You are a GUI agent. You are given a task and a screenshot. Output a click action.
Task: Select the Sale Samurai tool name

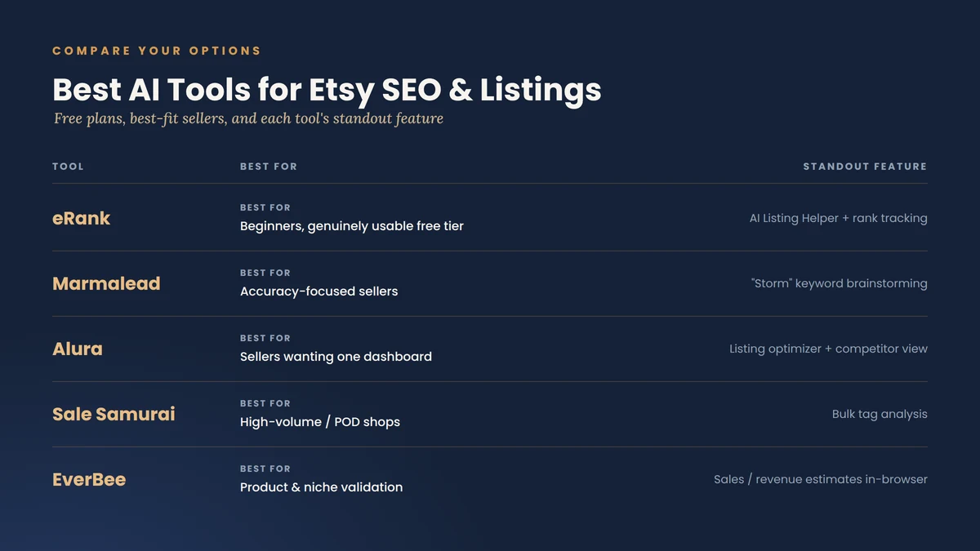[114, 415]
